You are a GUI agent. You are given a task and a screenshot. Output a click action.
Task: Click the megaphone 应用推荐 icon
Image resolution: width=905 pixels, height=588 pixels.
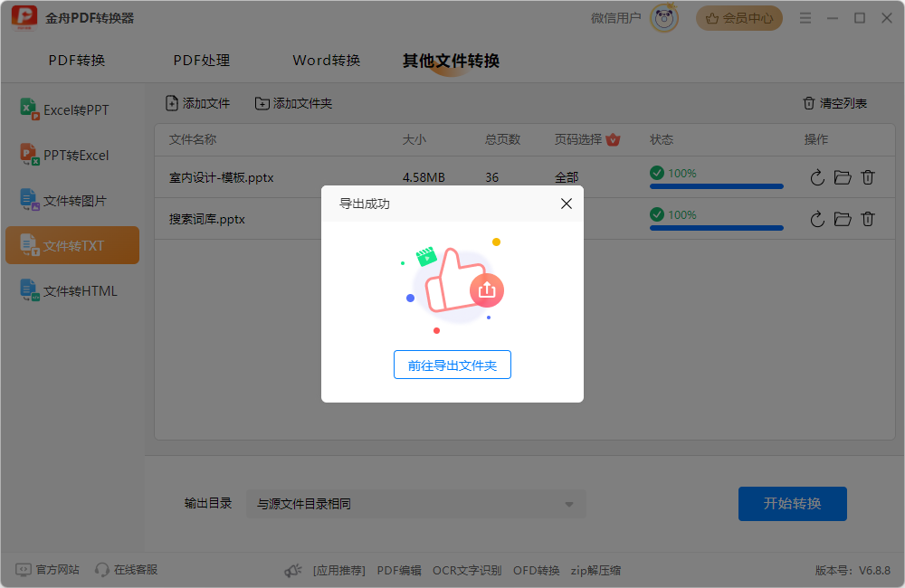292,571
